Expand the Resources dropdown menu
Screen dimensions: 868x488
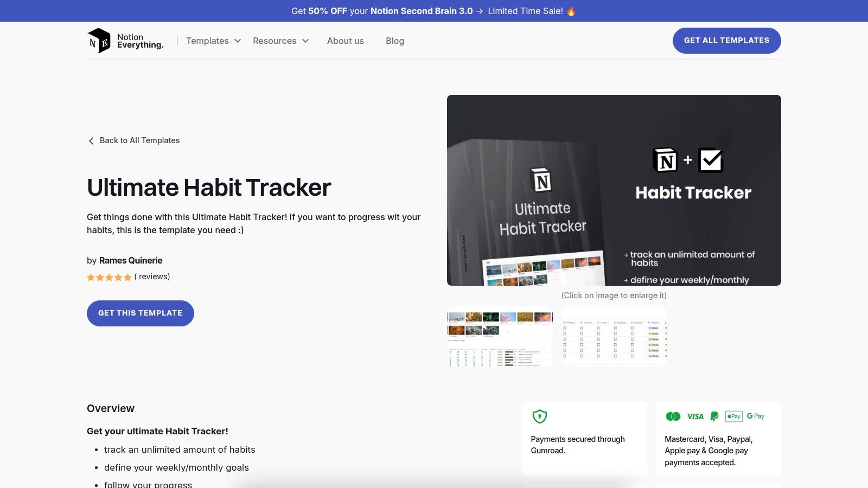point(280,41)
